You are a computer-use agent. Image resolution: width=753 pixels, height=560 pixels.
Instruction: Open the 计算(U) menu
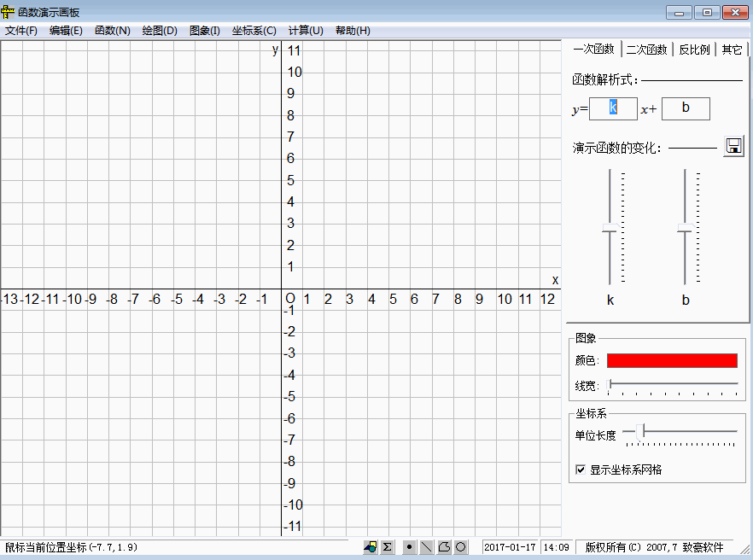click(x=306, y=31)
